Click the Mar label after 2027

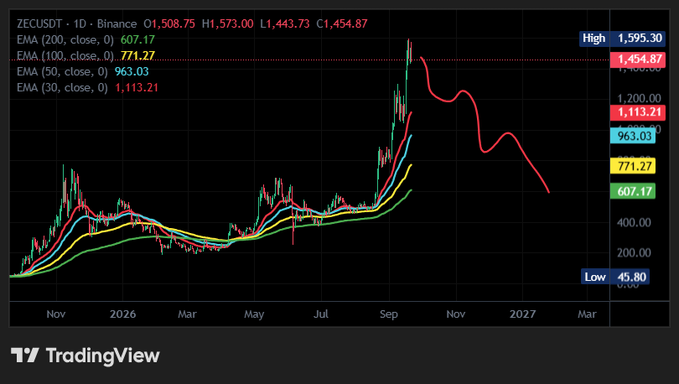tap(587, 314)
